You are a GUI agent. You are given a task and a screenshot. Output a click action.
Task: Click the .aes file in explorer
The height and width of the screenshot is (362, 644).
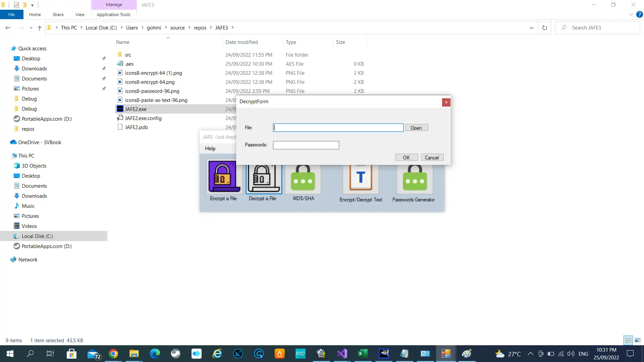[129, 64]
